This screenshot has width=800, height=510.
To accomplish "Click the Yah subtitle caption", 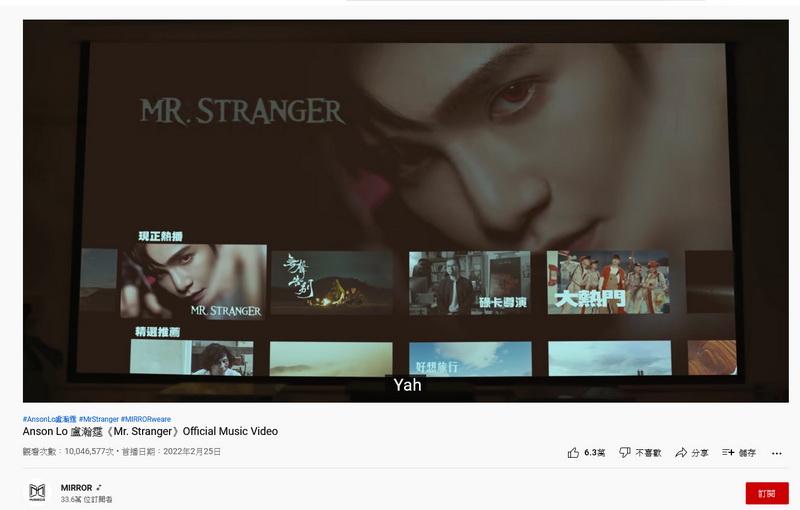I will (x=407, y=385).
